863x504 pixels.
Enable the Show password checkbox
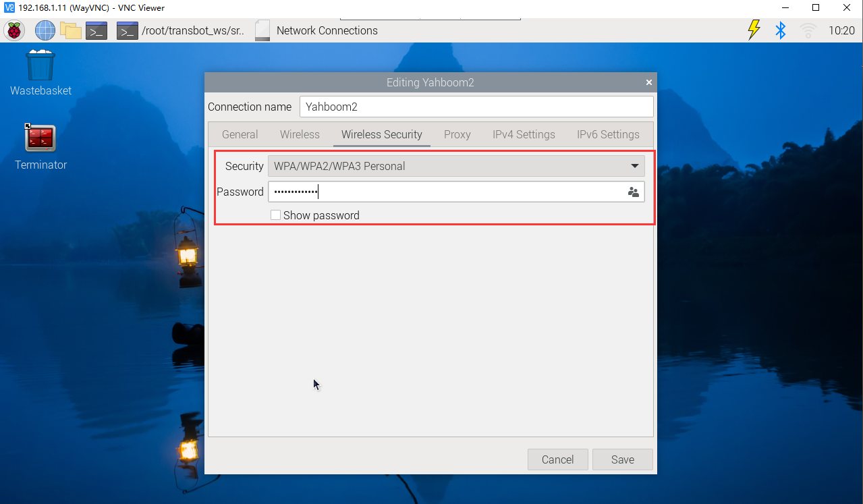275,215
